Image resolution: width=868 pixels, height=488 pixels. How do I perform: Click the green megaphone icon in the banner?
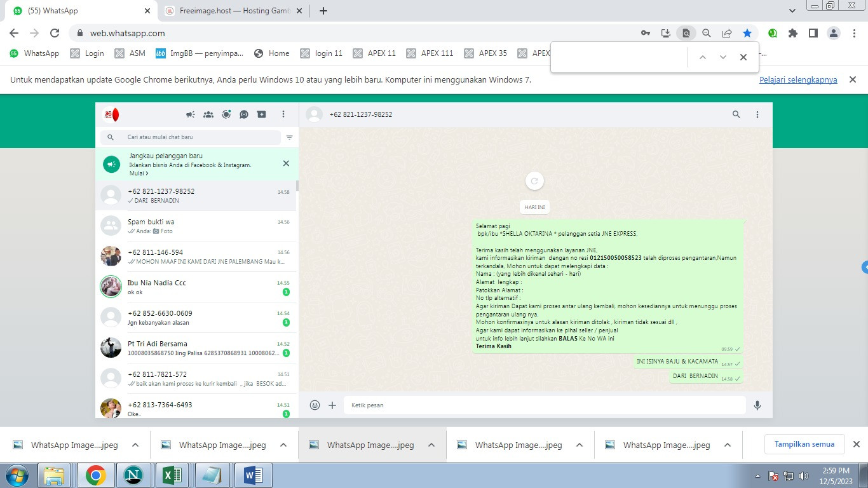[x=112, y=164]
